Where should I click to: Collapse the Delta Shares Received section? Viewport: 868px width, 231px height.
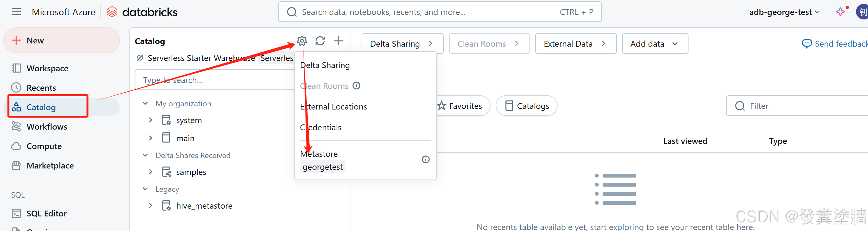[x=145, y=155]
